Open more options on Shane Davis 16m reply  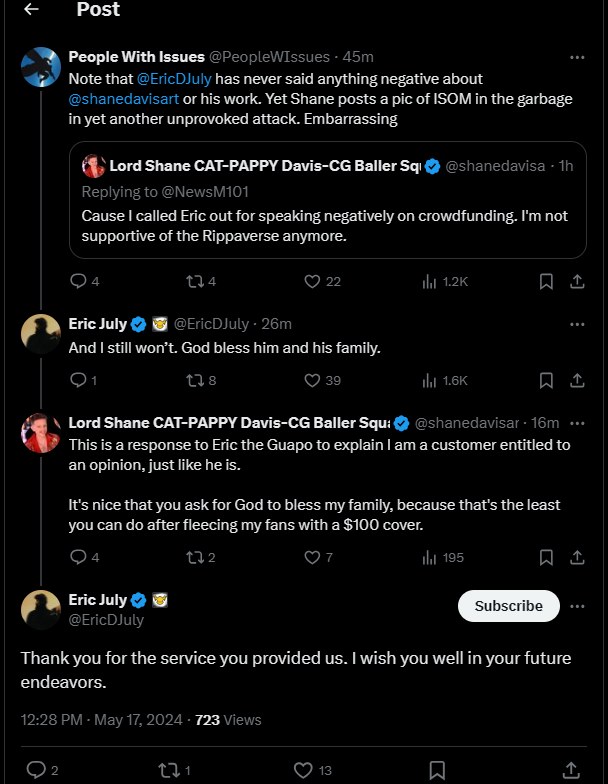pos(577,423)
